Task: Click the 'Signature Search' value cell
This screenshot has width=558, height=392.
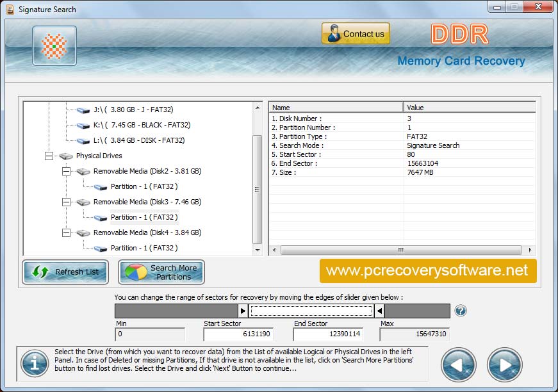Action: pyautogui.click(x=433, y=145)
